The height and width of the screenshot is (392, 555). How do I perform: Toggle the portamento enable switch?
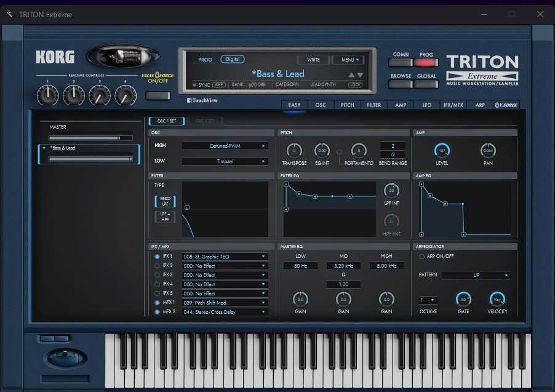click(x=339, y=152)
